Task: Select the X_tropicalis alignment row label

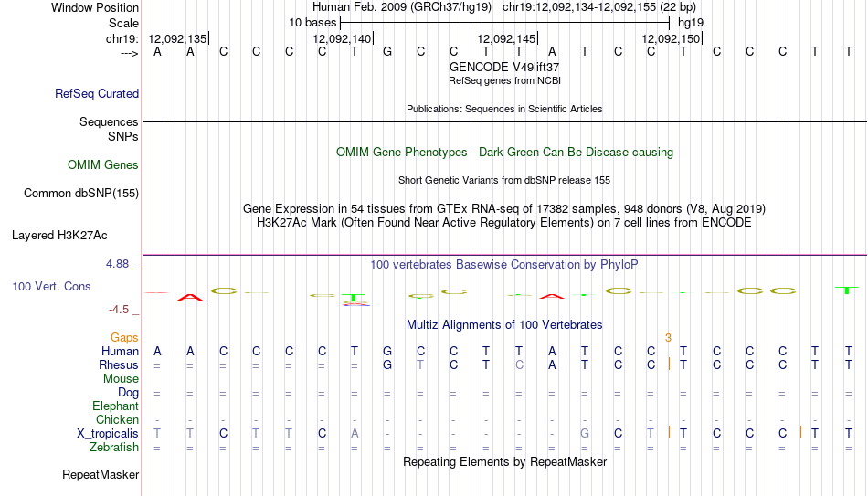Action: pos(108,434)
